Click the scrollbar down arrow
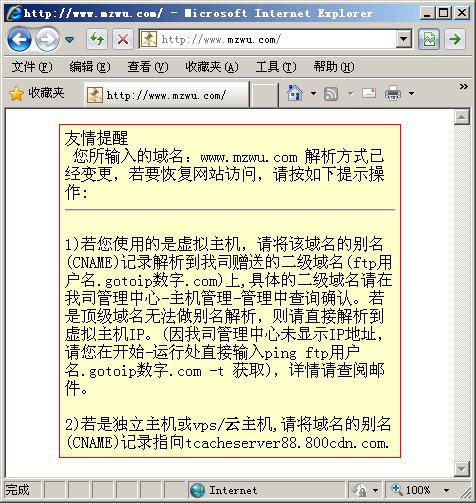 point(462,469)
